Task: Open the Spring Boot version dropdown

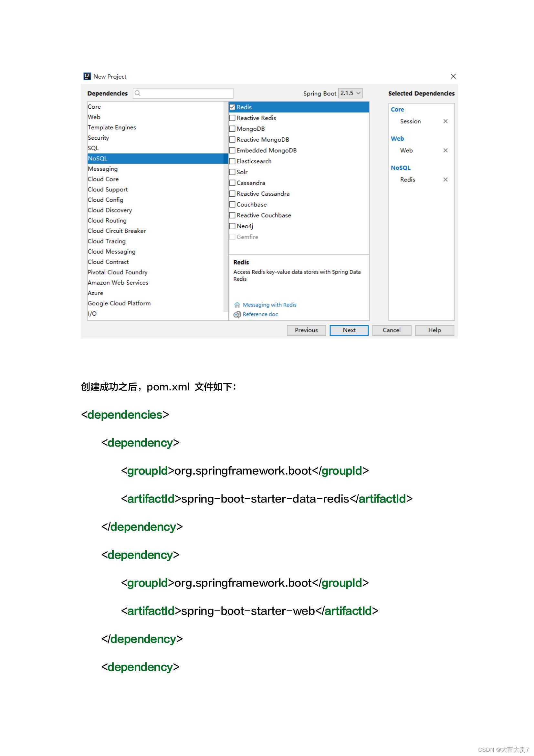Action: tap(350, 93)
